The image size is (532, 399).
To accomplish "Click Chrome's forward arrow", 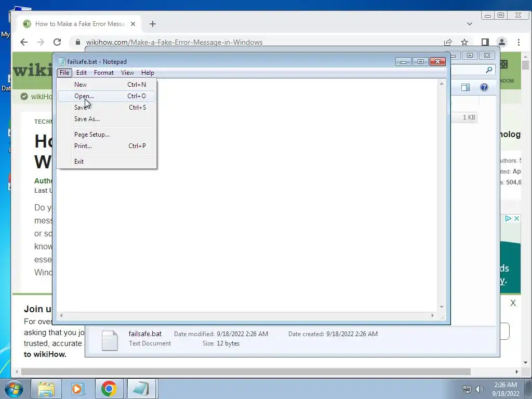I will [41, 42].
